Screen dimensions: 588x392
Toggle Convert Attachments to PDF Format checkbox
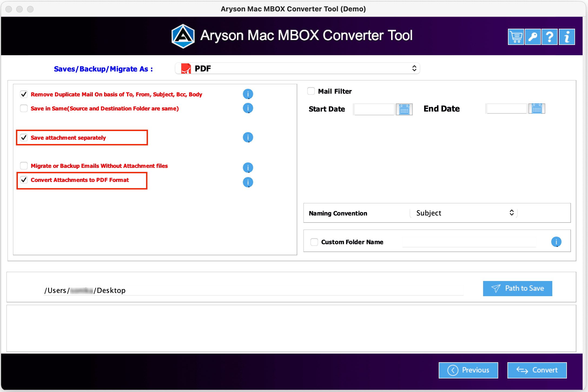click(x=24, y=180)
